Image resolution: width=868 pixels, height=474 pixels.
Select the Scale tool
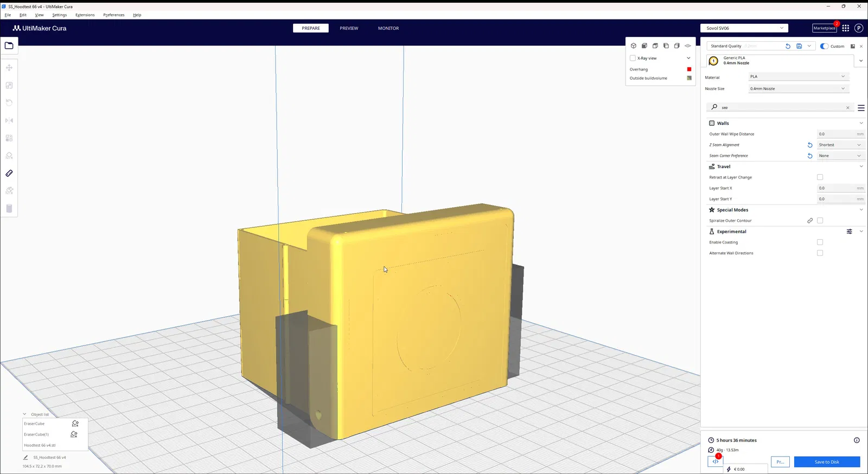9,85
